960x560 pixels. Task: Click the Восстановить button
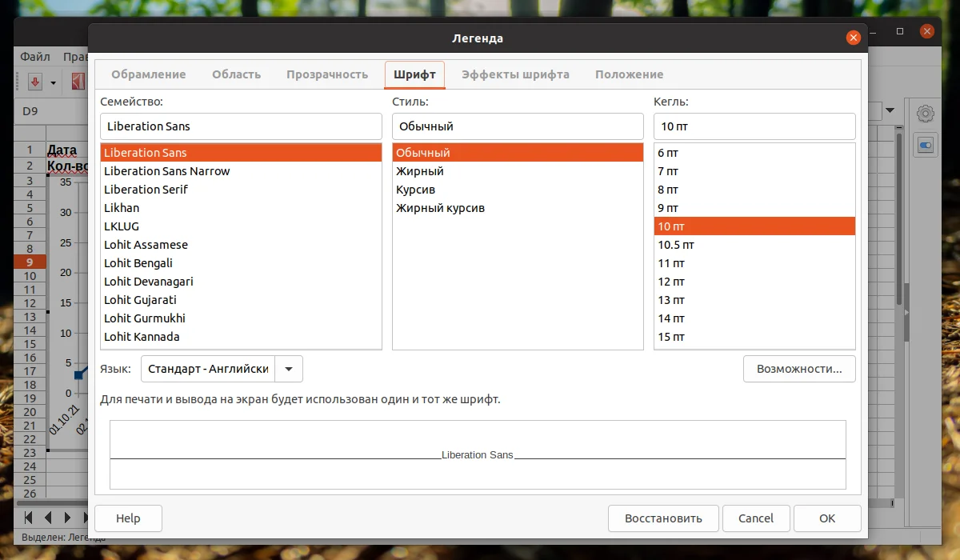[x=662, y=518]
